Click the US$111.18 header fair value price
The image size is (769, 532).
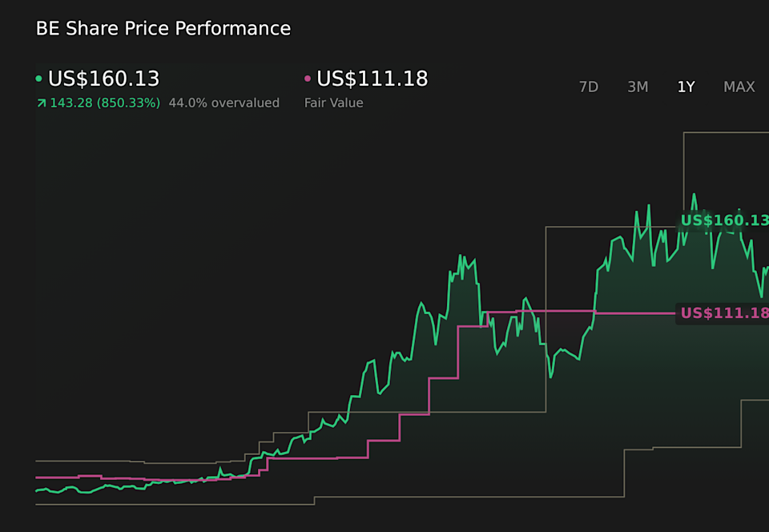click(372, 79)
